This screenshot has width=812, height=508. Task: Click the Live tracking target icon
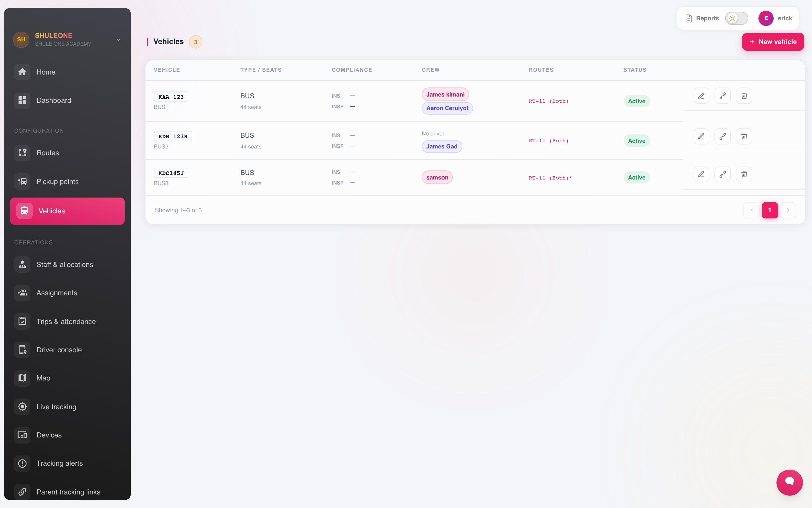click(x=22, y=406)
